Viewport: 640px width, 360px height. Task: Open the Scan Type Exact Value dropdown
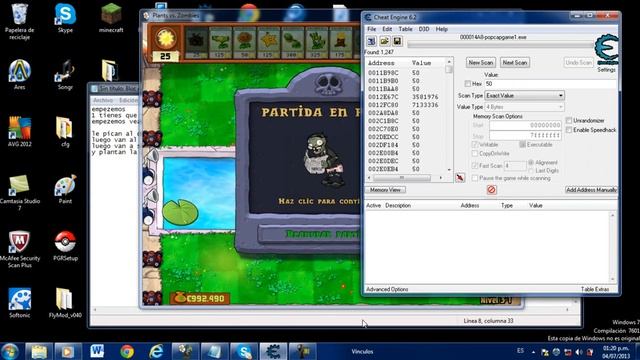tap(524, 96)
